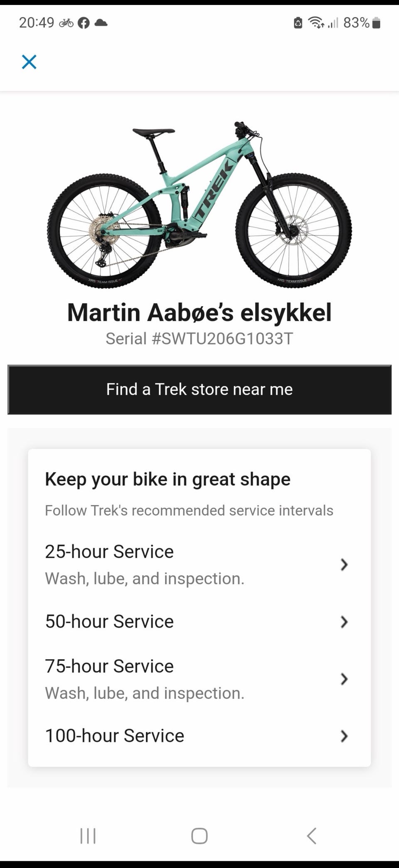Viewport: 399px width, 868px height.
Task: Expand the 100-hour Service chevron
Action: coord(344,736)
